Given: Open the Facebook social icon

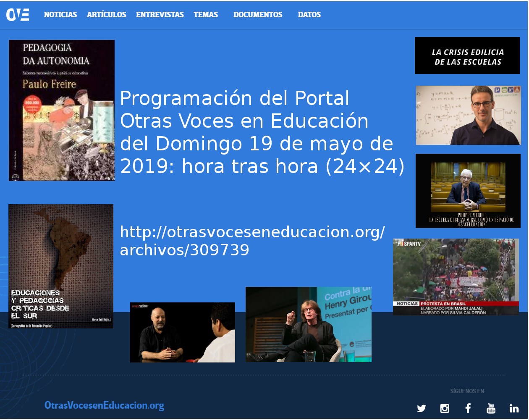Looking at the screenshot, I should pyautogui.click(x=468, y=408).
